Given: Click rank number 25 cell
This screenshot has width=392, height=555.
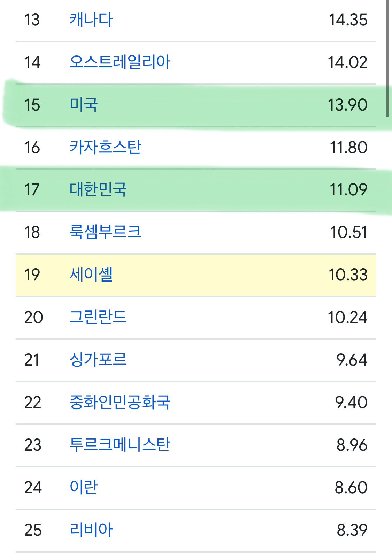Looking at the screenshot, I should [33, 530].
